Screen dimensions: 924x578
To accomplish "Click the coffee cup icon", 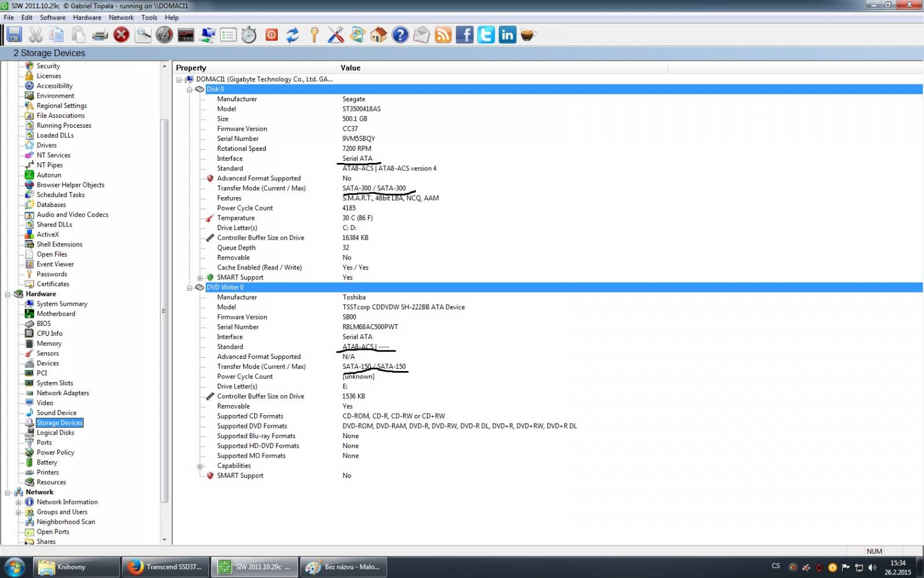I will (x=528, y=35).
